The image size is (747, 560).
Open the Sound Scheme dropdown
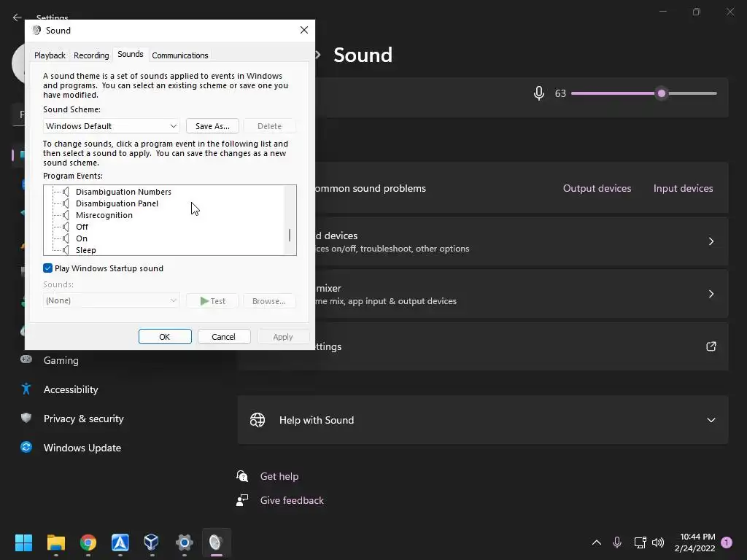(111, 126)
